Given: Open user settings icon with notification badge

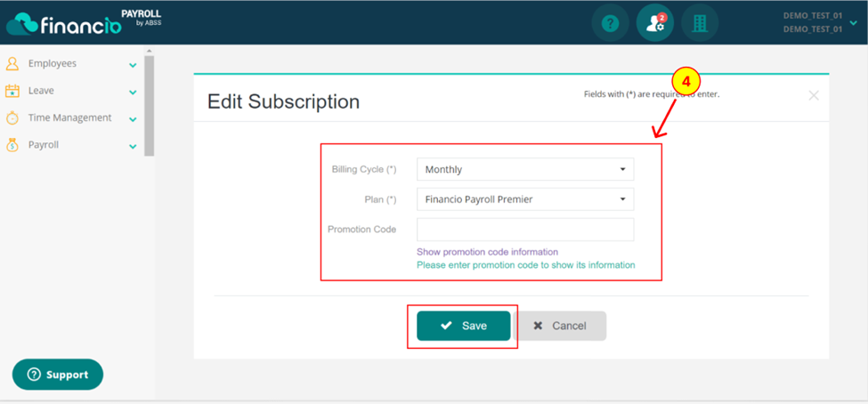Looking at the screenshot, I should tap(655, 23).
